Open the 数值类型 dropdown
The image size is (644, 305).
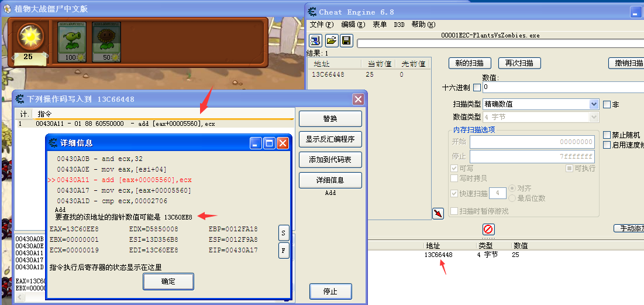point(594,117)
